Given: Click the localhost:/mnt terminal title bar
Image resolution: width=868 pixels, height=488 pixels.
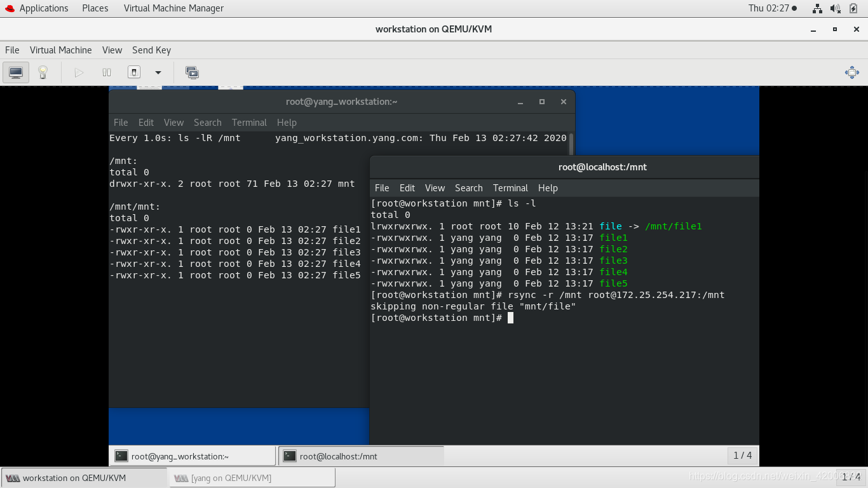Looking at the screenshot, I should pos(564,167).
